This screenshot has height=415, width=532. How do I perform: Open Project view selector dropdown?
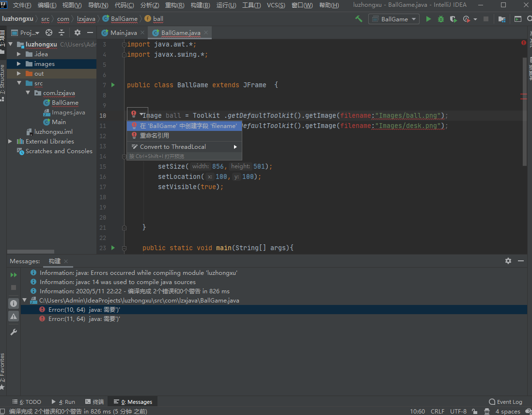click(26, 32)
